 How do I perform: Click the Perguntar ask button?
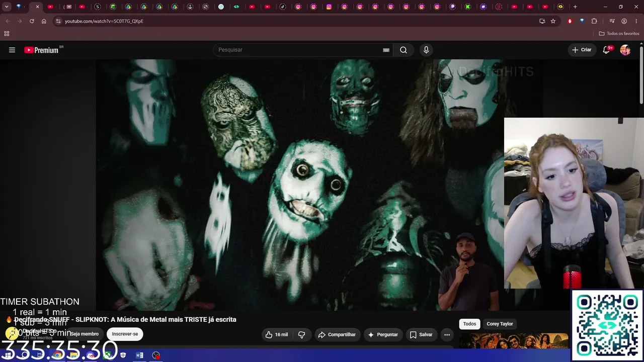[383, 334]
